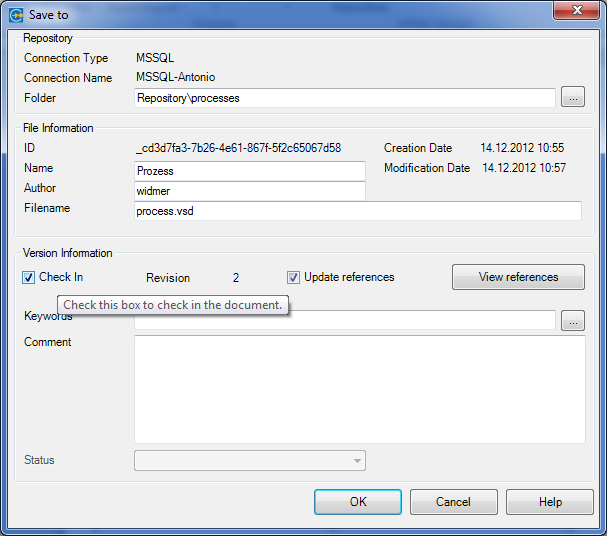Image resolution: width=607 pixels, height=536 pixels.
Task: Click the Author label
Action: [40, 188]
